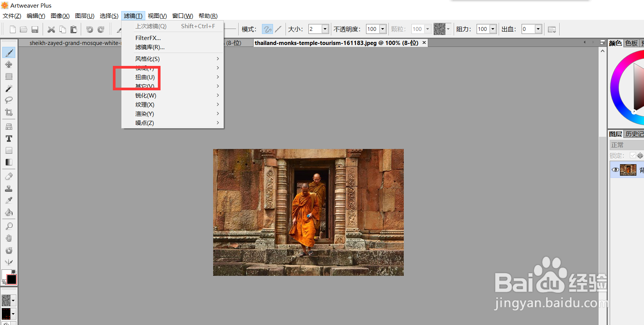The image size is (644, 325).
Task: Hide the background layer with eye icon
Action: pyautogui.click(x=615, y=170)
